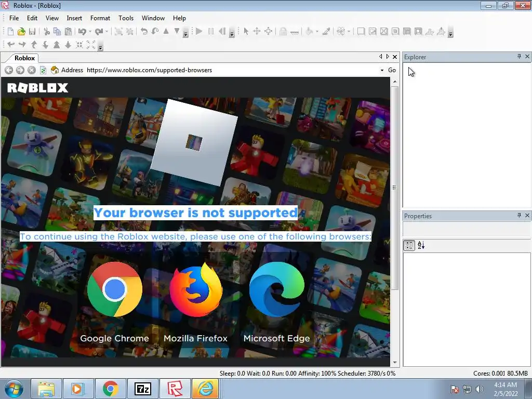
Task: Click the browser Forward button
Action: [x=20, y=70]
